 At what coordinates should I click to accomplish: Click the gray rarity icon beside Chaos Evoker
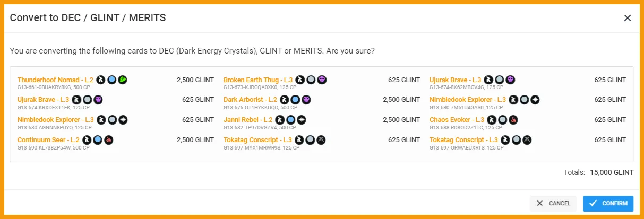click(x=502, y=120)
